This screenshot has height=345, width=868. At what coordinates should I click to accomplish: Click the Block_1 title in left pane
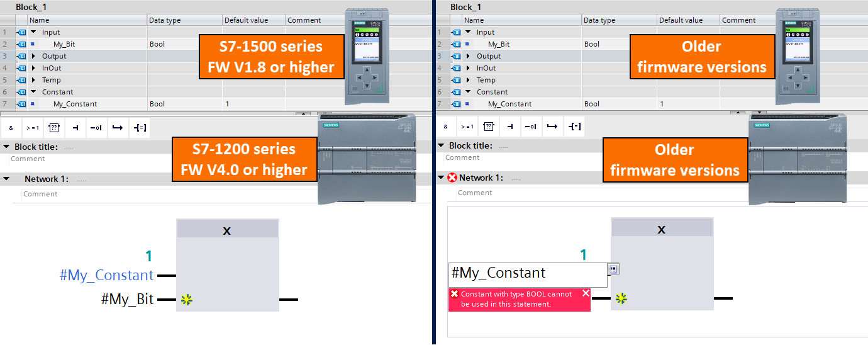coord(31,7)
